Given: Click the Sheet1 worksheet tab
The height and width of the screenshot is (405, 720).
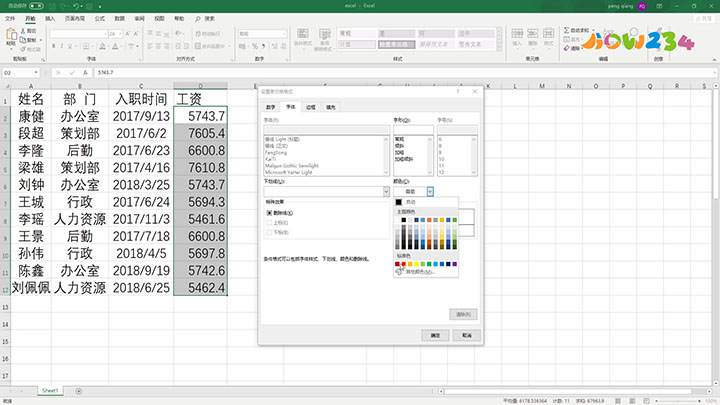Looking at the screenshot, I should (50, 391).
